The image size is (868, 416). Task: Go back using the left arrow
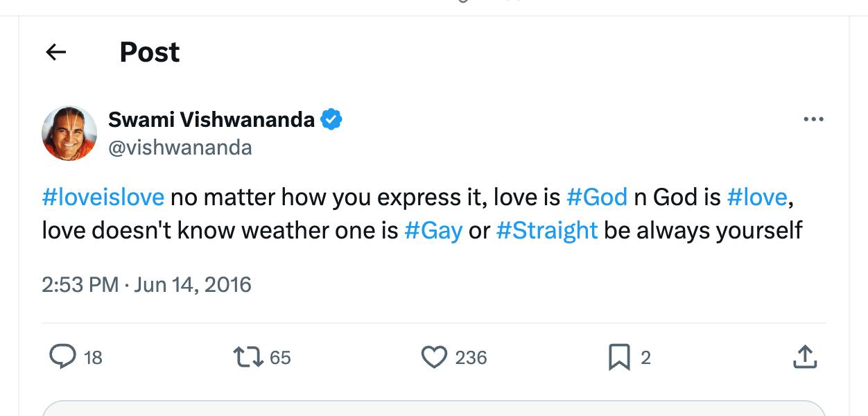(x=55, y=52)
